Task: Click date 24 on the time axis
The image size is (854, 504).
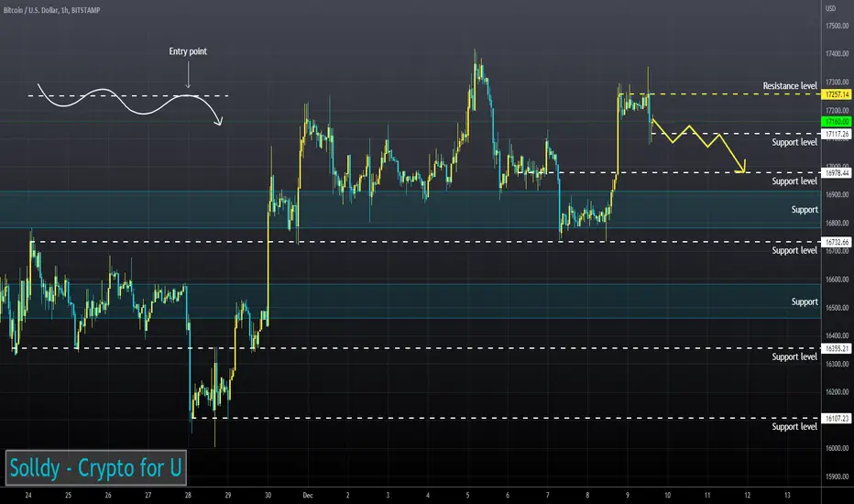Action: 28,495
